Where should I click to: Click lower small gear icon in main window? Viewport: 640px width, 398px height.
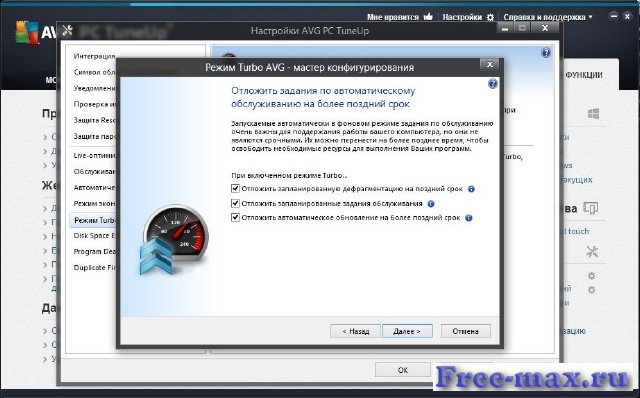click(x=591, y=290)
